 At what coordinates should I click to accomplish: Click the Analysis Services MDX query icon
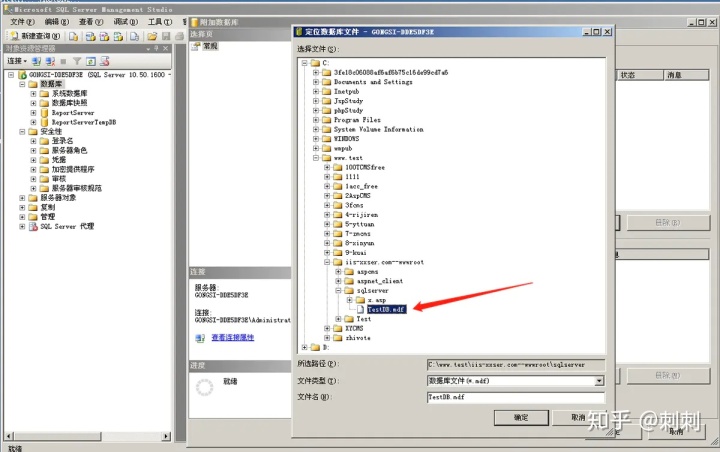[90, 36]
